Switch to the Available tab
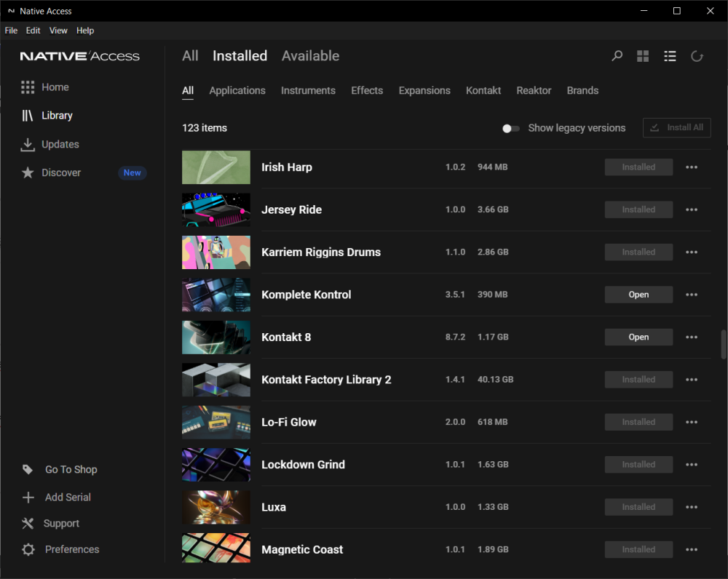728x579 pixels. point(310,56)
